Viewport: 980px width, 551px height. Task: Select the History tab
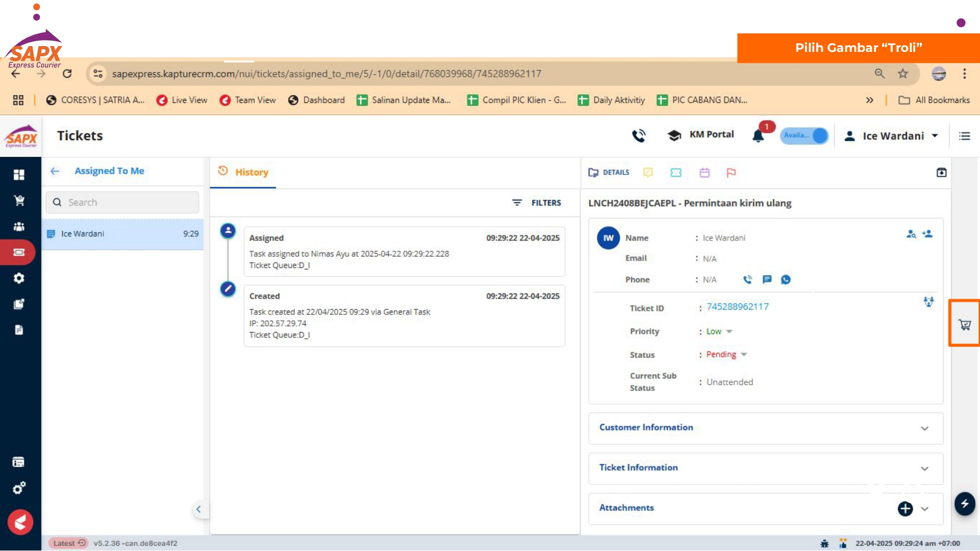coord(243,172)
